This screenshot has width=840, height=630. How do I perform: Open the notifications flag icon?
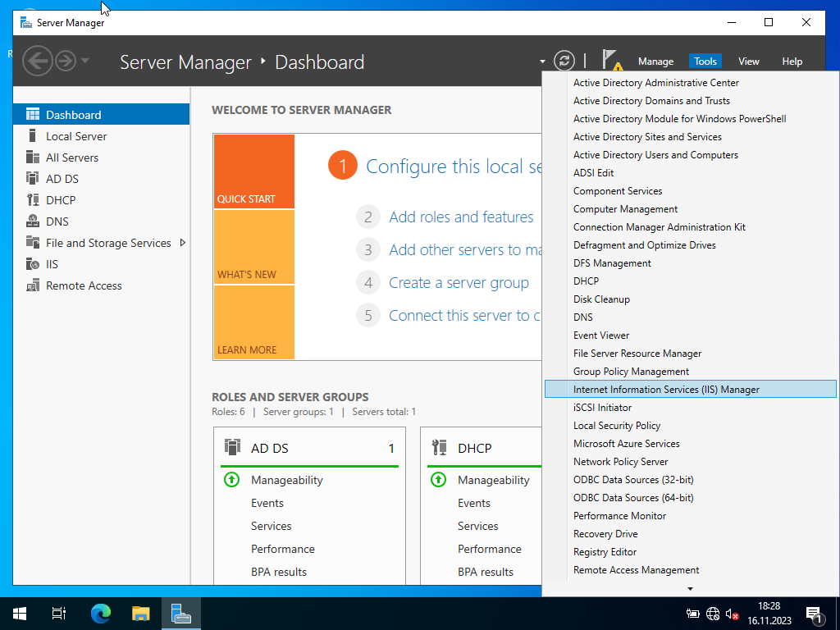pos(611,60)
